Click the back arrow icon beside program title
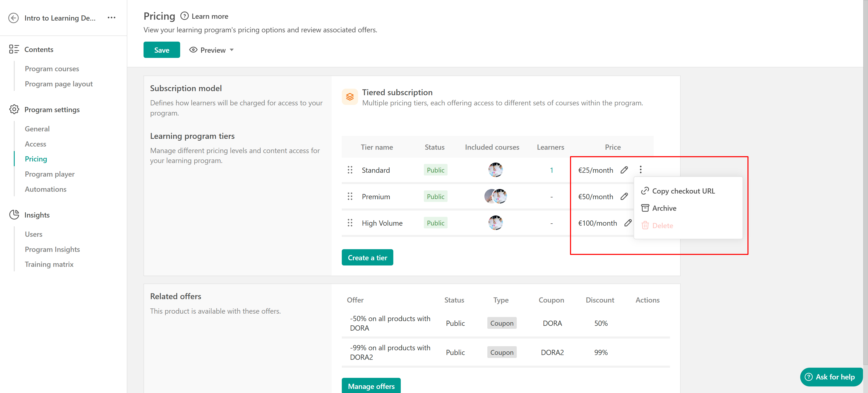 [x=14, y=18]
